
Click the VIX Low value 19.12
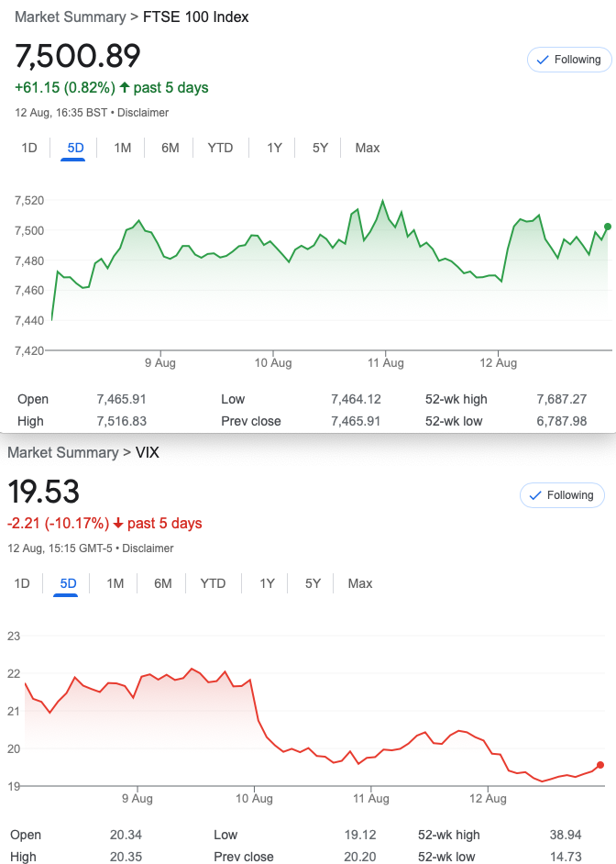click(x=360, y=835)
